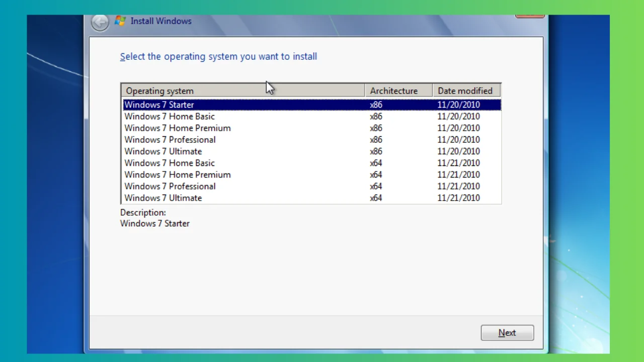Screen dimensions: 644x362
Task: Select Windows 7 Home Premium x86 row
Action: coord(311,128)
